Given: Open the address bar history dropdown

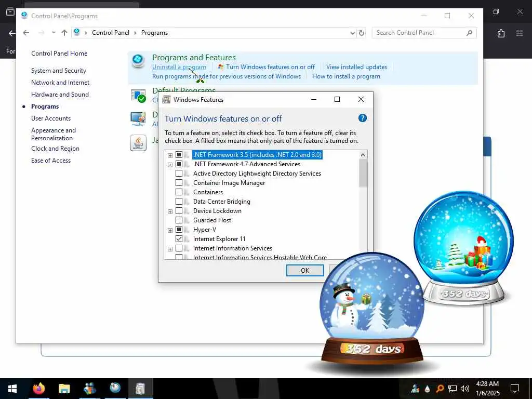Looking at the screenshot, I should click(x=353, y=33).
